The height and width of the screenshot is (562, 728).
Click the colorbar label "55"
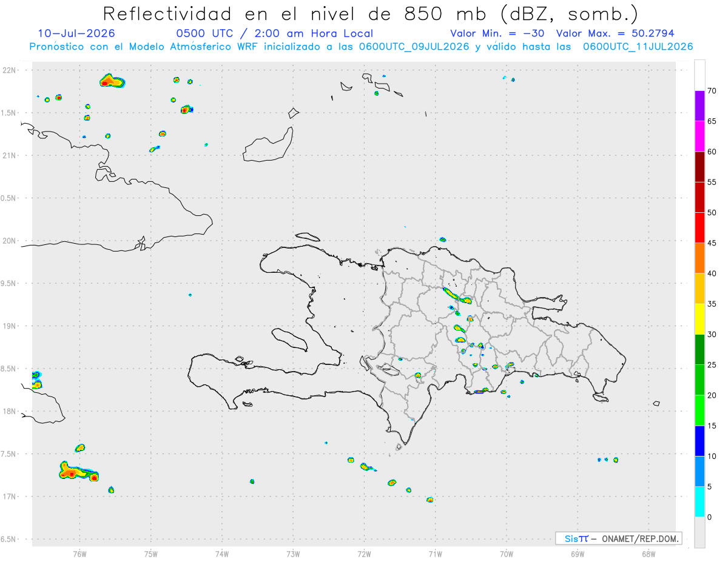point(712,182)
